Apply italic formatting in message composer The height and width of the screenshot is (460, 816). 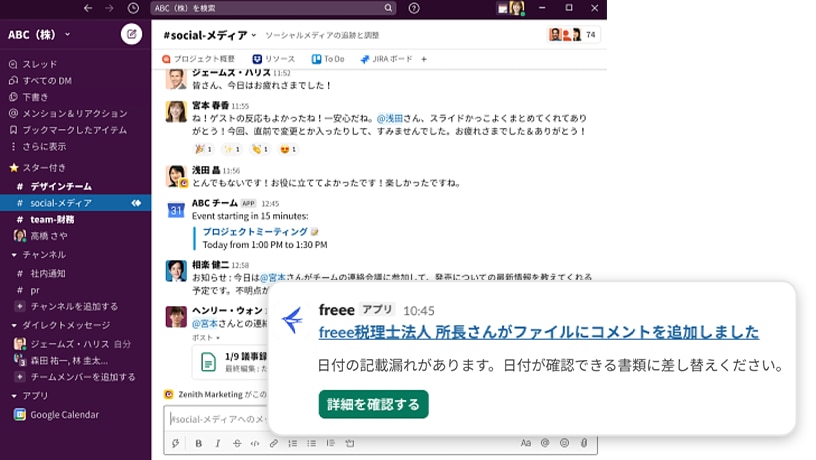tap(217, 443)
